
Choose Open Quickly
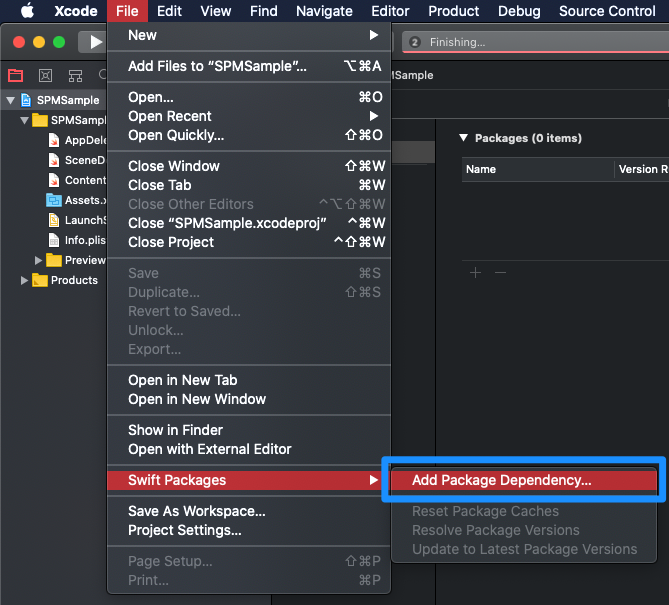pyautogui.click(x=249, y=135)
